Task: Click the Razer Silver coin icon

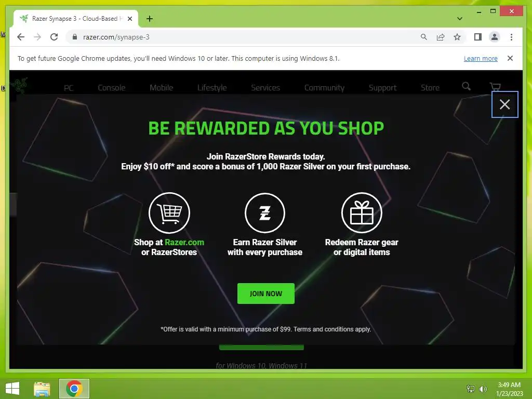Action: pos(264,213)
